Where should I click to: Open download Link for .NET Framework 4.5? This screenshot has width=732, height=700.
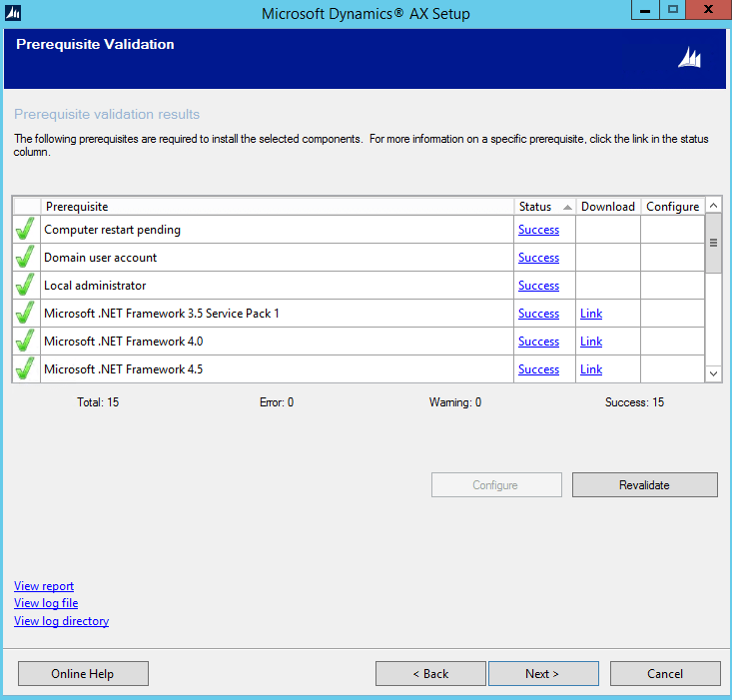(591, 369)
